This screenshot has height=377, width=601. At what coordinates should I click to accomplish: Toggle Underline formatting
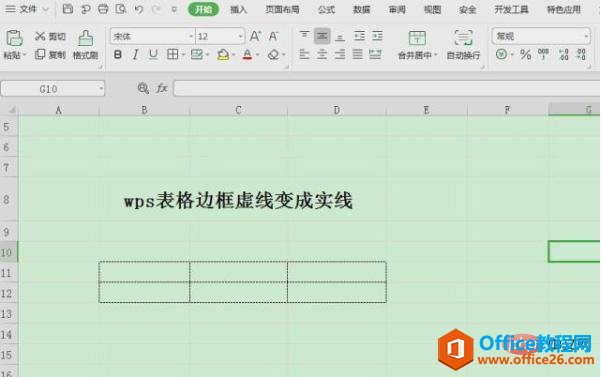click(x=153, y=55)
